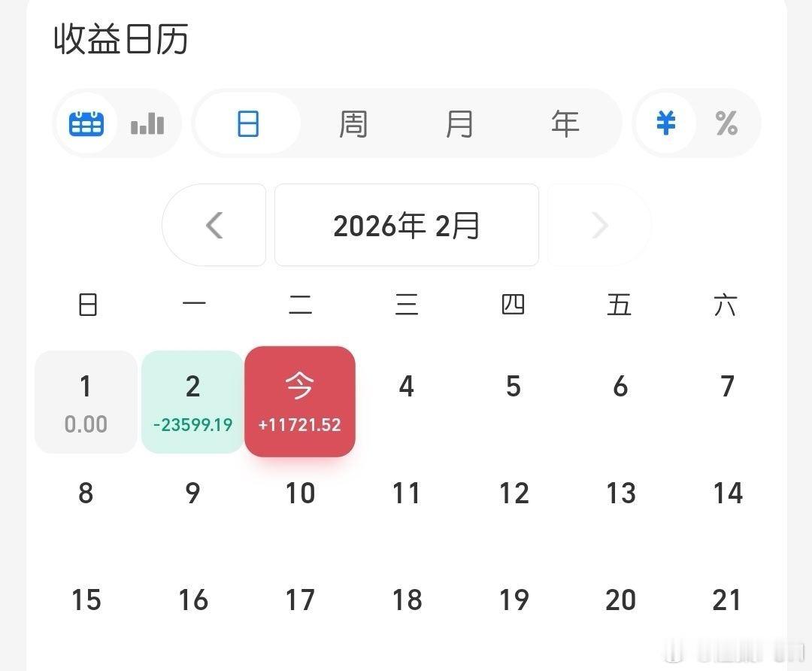Select date 19 on the calendar

pyautogui.click(x=514, y=600)
